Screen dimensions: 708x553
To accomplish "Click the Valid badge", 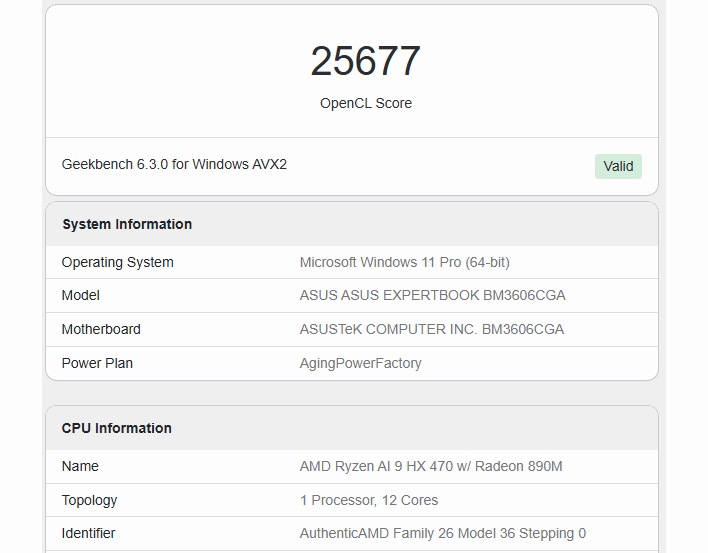I will coord(618,166).
